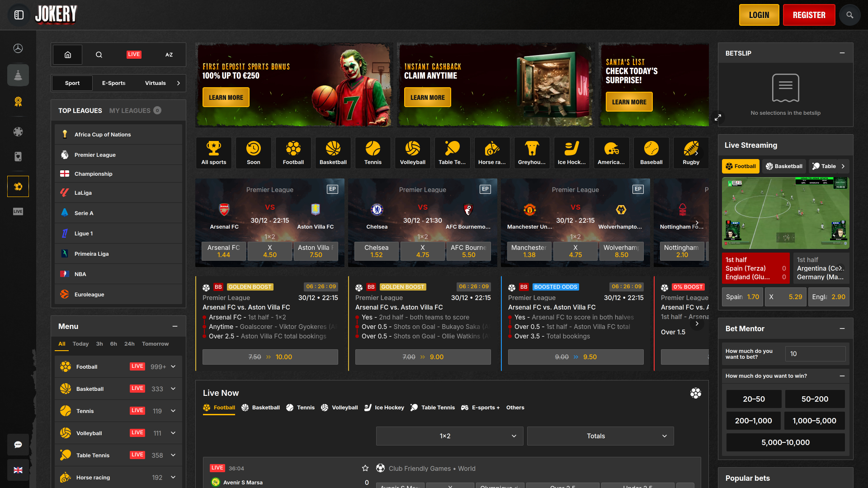Open the Totals dropdown in Live Now
Viewport: 868px width, 488px height.
[x=600, y=436]
